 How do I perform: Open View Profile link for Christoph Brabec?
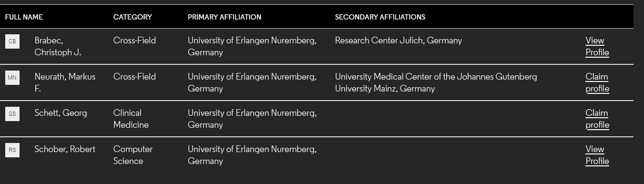[x=597, y=46]
